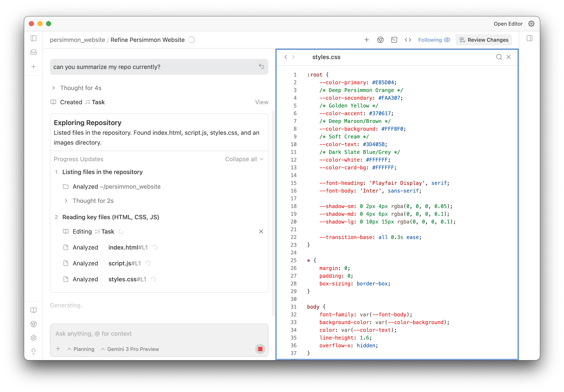Toggle the left sidebar panel icon
564x392 pixels.
(34, 38)
